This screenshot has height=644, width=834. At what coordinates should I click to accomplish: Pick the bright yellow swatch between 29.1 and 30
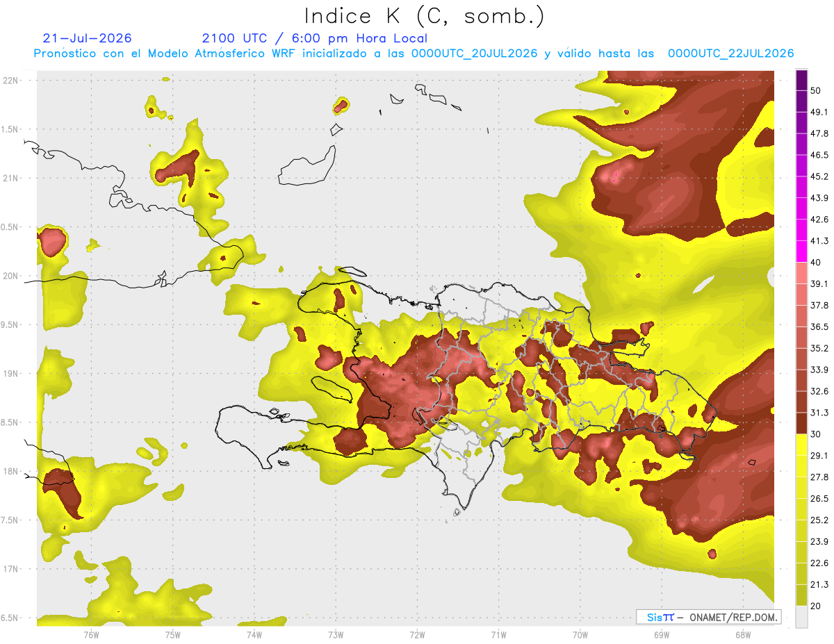[801, 445]
